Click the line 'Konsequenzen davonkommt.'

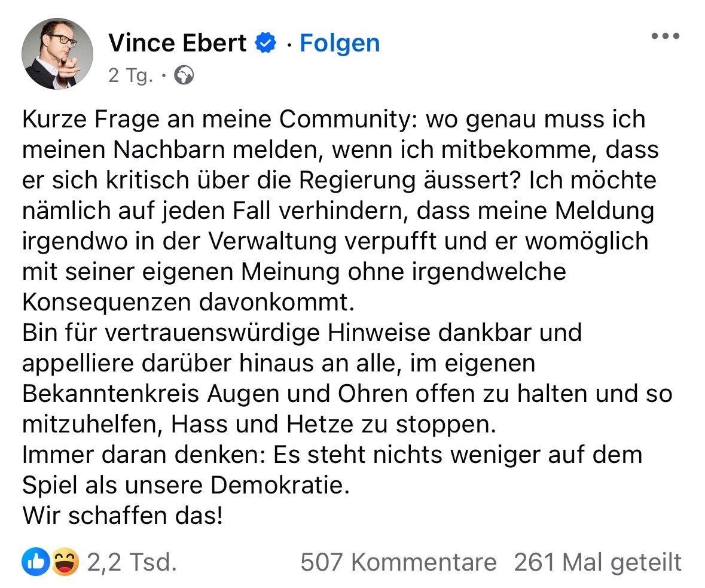188,302
